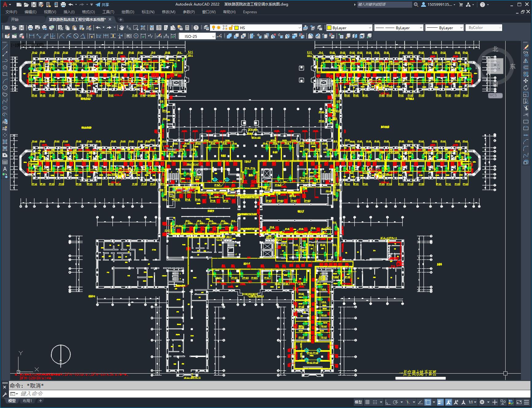Select the Rotate tool in modify toolbar

(x=526, y=88)
